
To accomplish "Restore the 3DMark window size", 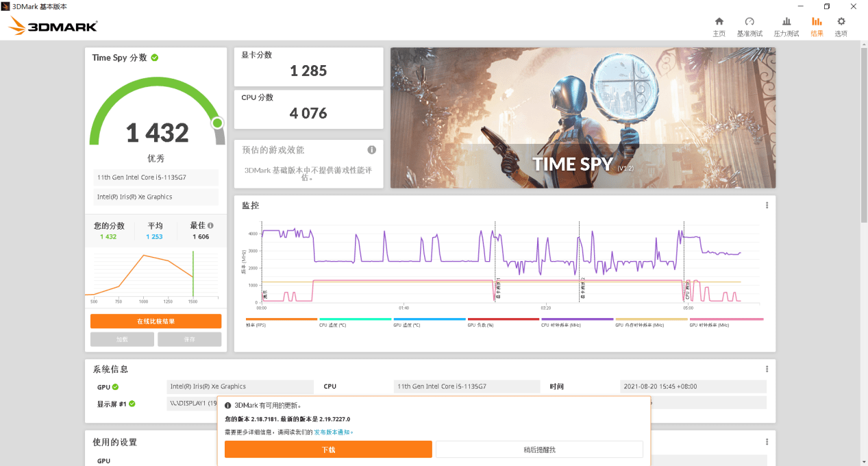I will tap(827, 6).
